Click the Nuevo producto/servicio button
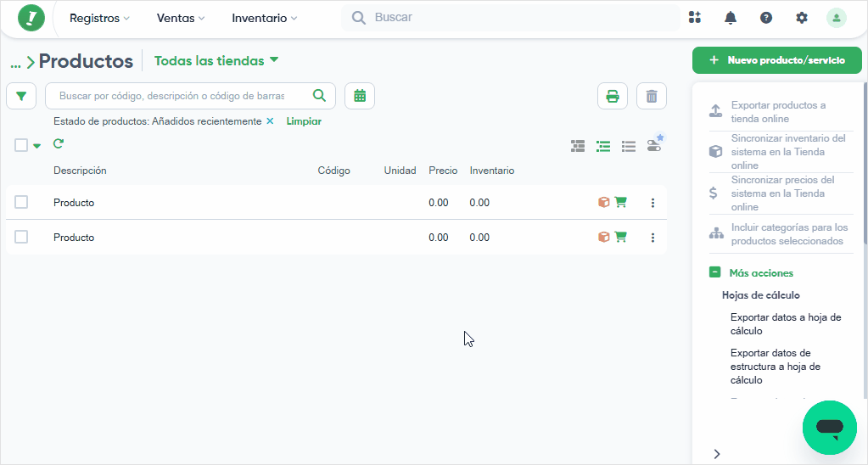The image size is (868, 465). [776, 60]
